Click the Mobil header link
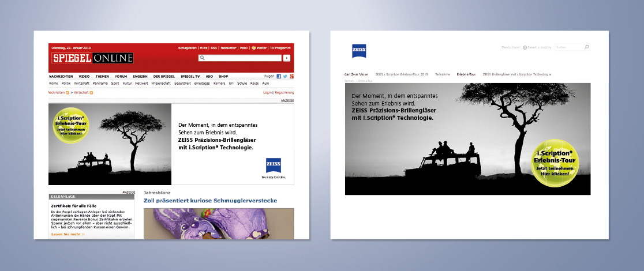This screenshot has width=644, height=271. coord(244,48)
